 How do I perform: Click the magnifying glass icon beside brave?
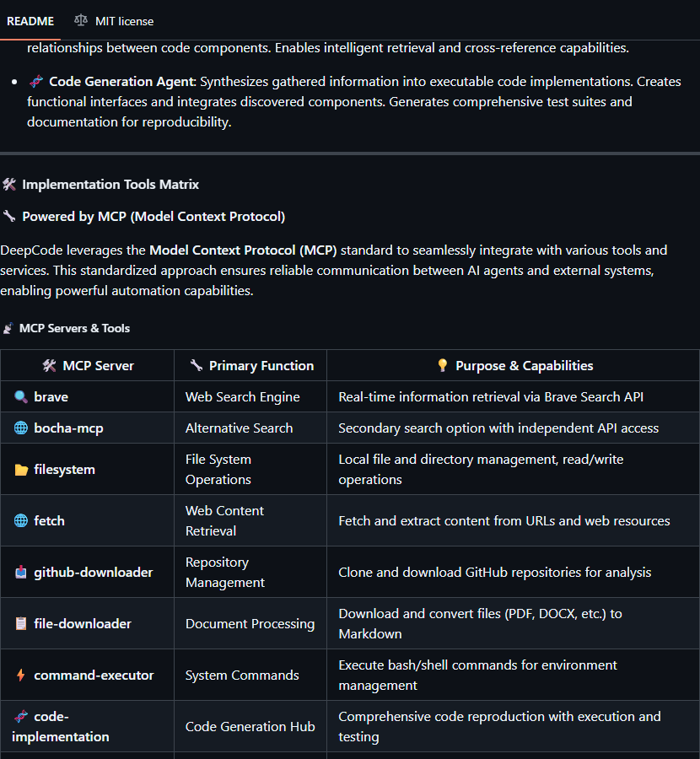[21, 397]
